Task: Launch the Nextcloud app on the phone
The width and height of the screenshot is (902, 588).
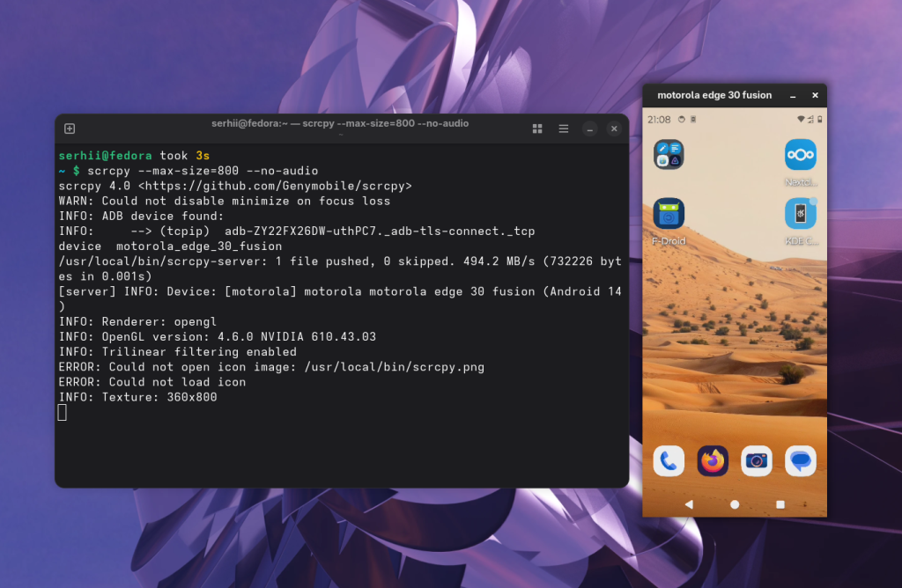Action: (800, 154)
